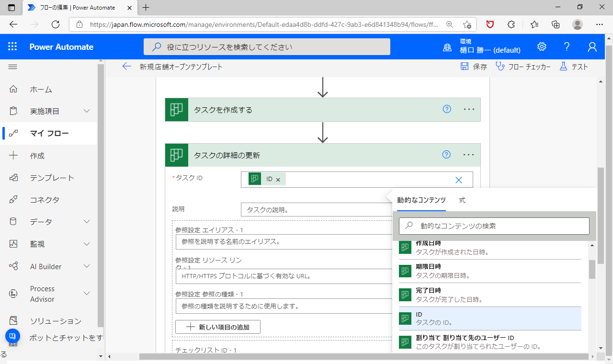This screenshot has width=613, height=364.
Task: Open the help question mark in header
Action: coord(567,46)
